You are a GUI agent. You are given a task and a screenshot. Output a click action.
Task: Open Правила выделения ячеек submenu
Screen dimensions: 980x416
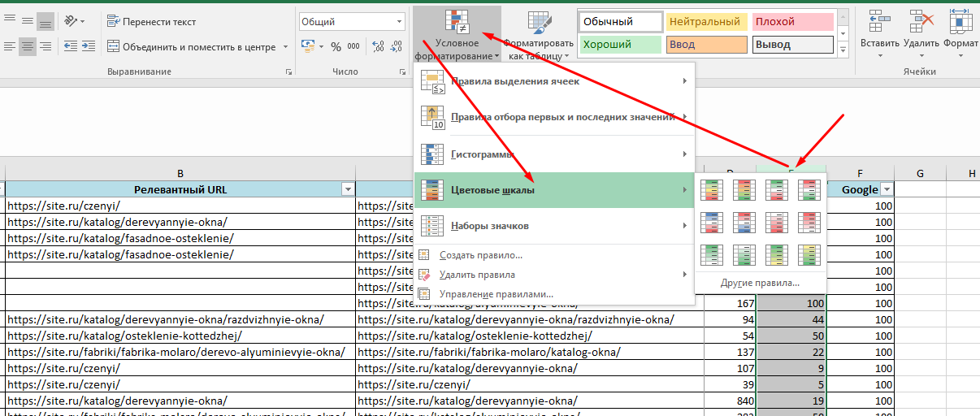coord(554,81)
